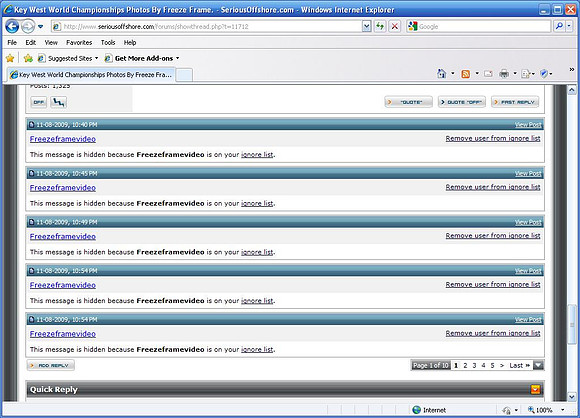This screenshot has width=580, height=418.
Task: Expand the address bar URL history dropdown
Action: pos(366,27)
